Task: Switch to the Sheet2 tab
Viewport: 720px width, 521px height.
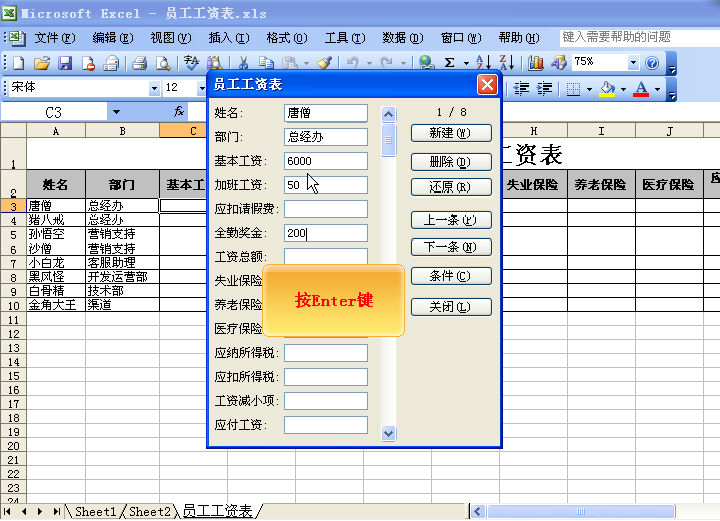Action: coord(150,511)
